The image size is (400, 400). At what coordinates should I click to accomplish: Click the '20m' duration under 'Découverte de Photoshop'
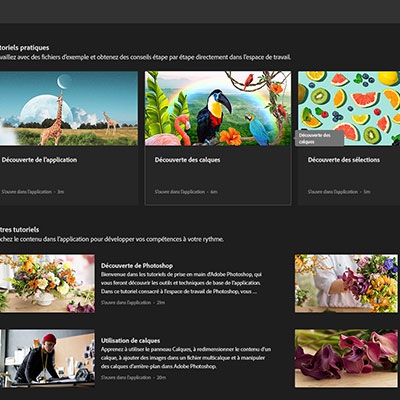(161, 303)
